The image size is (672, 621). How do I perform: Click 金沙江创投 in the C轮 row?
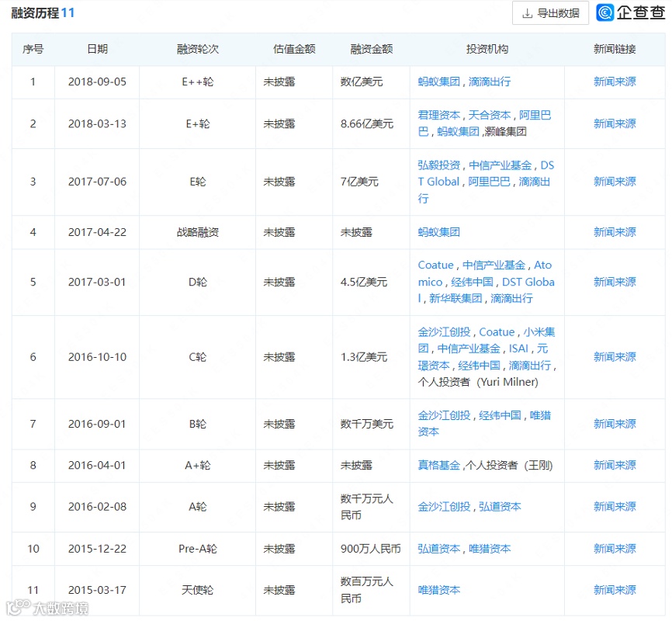point(444,332)
